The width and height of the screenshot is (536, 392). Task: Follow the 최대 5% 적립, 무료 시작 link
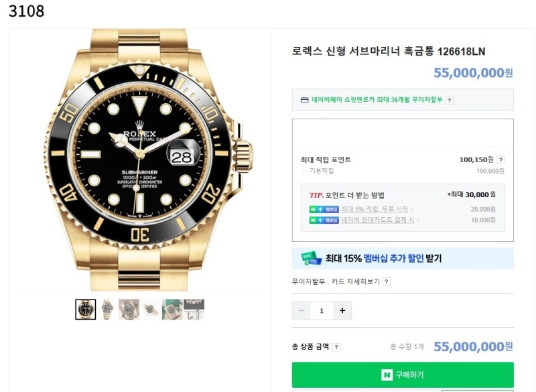(376, 208)
